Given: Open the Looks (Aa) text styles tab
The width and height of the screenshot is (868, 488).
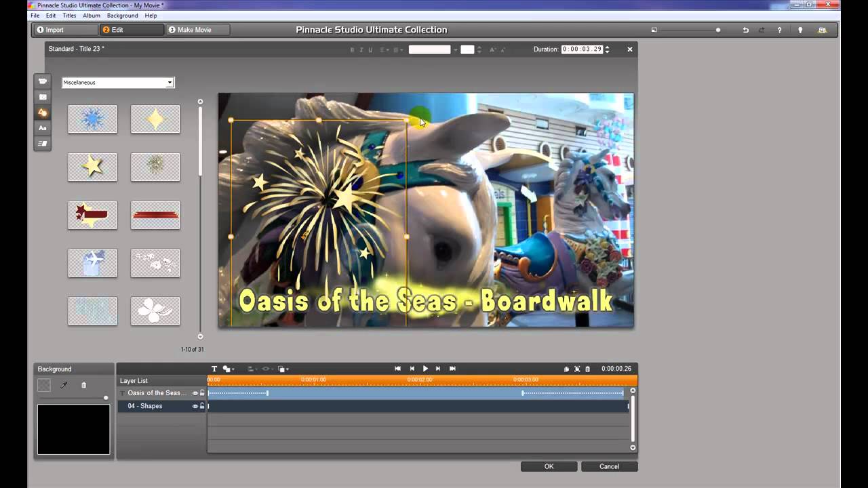Looking at the screenshot, I should tap(42, 128).
